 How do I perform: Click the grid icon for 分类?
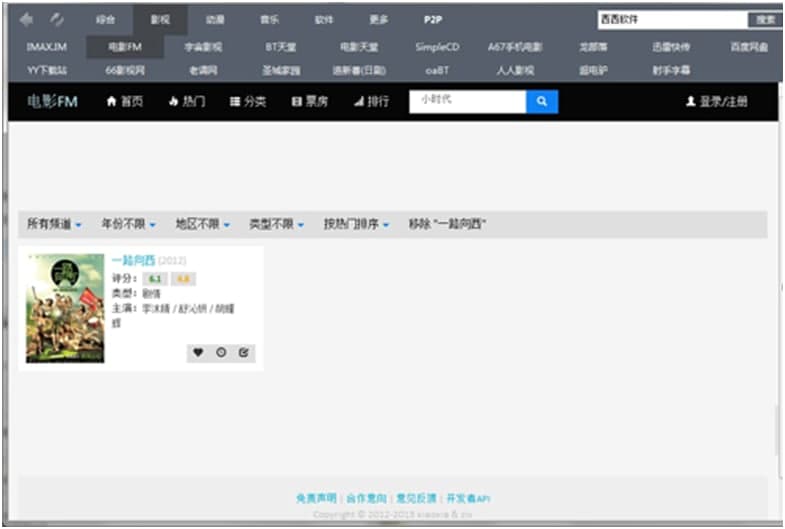click(235, 102)
